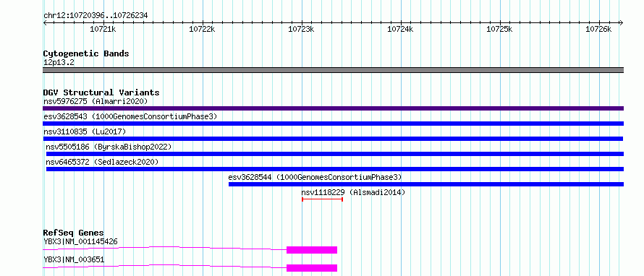Click the nsv5505186 (ByrskaBishop2022) label
This screenshot has height=276, width=644.
[109, 147]
